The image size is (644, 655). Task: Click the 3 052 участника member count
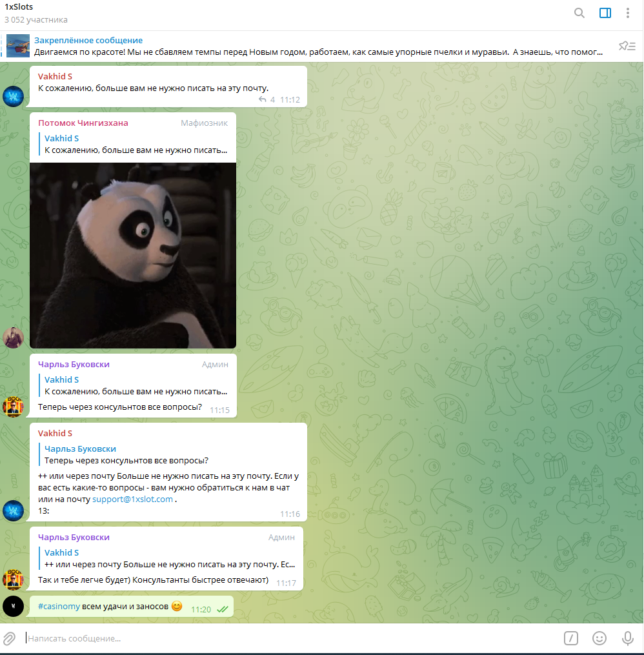pyautogui.click(x=36, y=19)
